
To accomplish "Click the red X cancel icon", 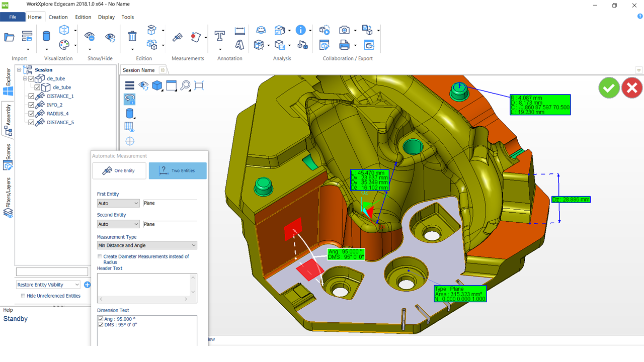I will coord(632,88).
